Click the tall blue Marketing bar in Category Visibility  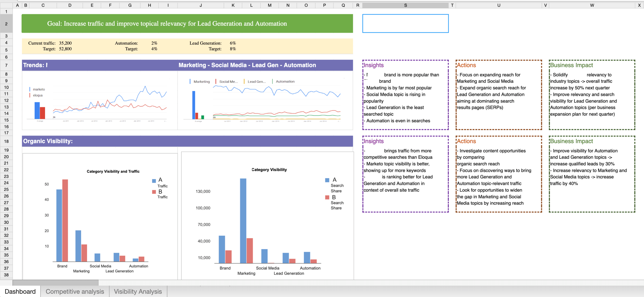pos(243,221)
